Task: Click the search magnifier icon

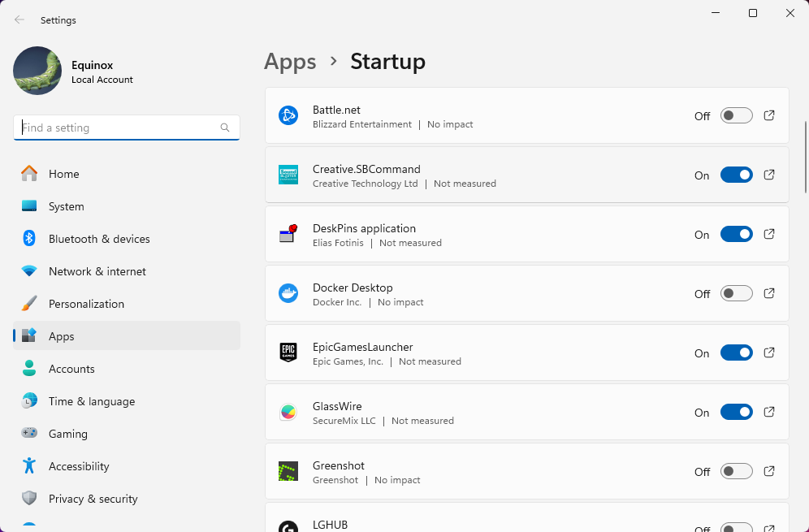Action: tap(225, 128)
